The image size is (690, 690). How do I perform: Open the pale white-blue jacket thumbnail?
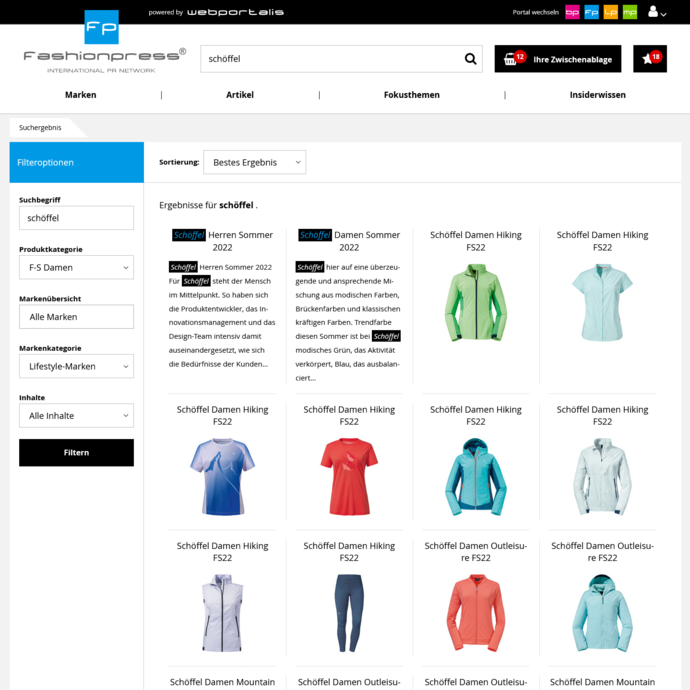point(602,477)
